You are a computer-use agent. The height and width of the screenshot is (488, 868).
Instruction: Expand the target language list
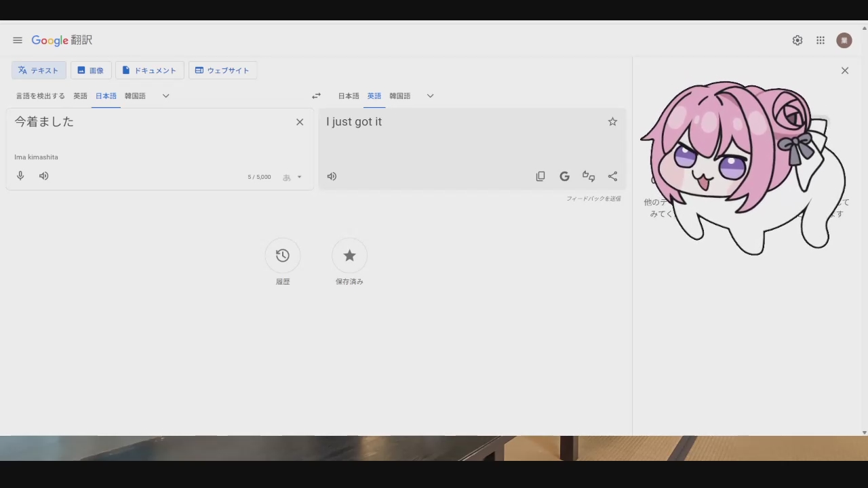tap(430, 96)
